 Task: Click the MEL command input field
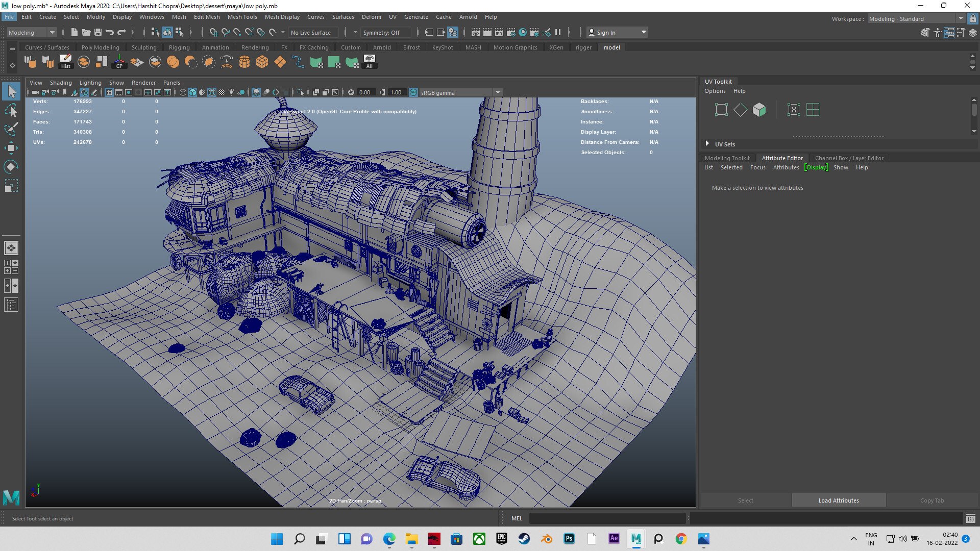(607, 518)
